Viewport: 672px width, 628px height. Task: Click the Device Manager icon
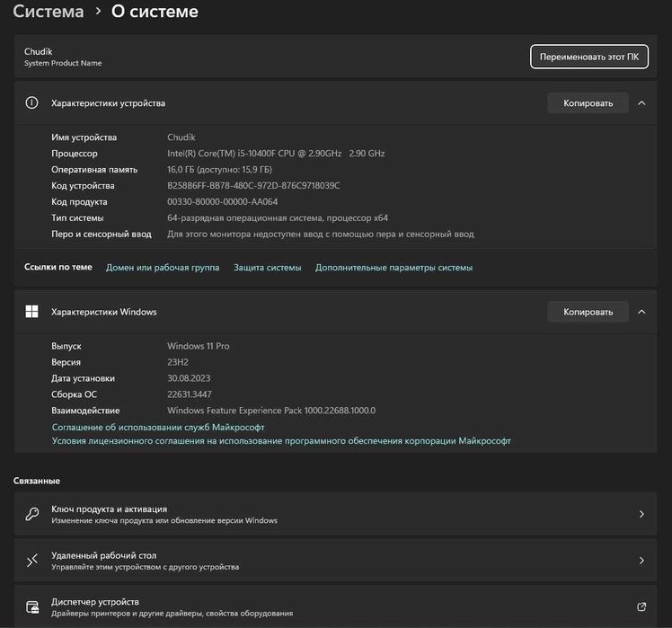32,607
